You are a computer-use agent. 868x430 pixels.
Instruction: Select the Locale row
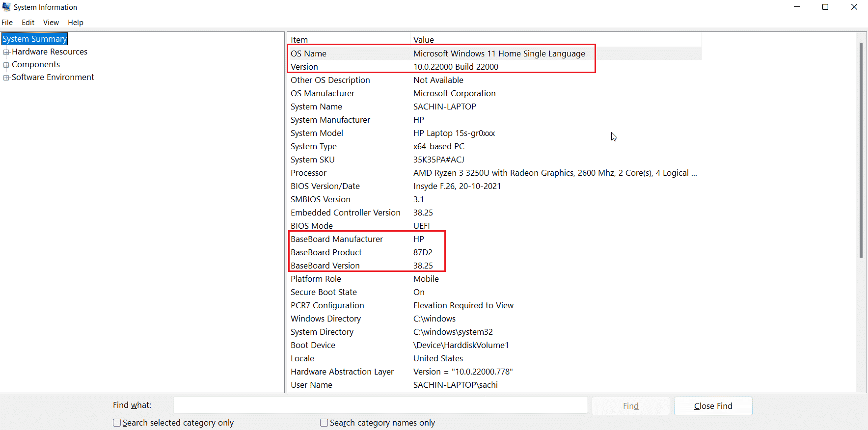[494, 358]
